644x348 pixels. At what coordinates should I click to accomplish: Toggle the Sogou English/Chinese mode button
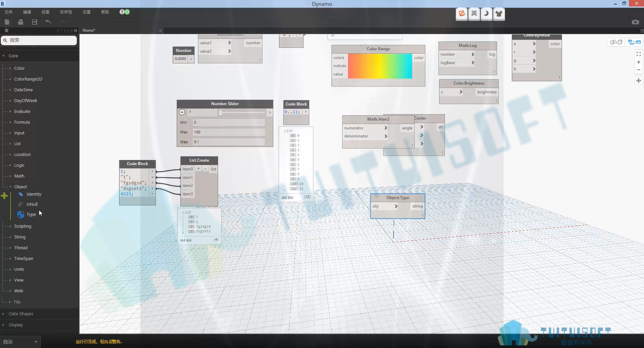tap(474, 14)
